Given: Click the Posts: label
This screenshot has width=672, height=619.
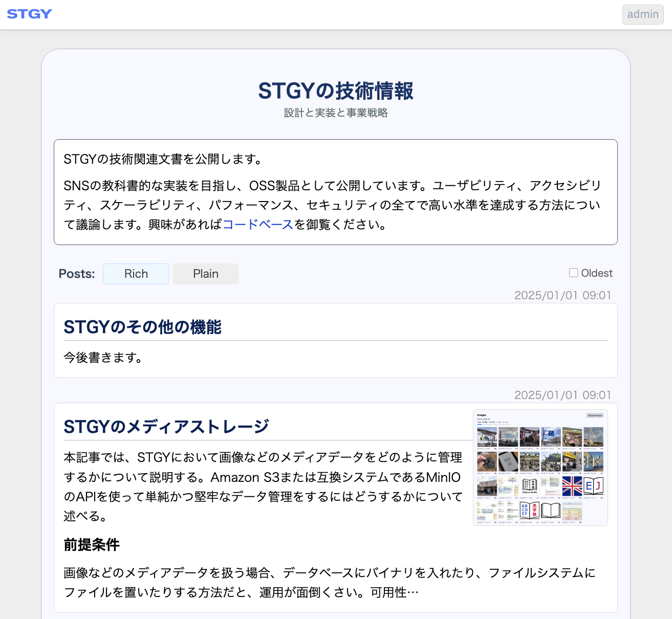Looking at the screenshot, I should click(x=77, y=274).
